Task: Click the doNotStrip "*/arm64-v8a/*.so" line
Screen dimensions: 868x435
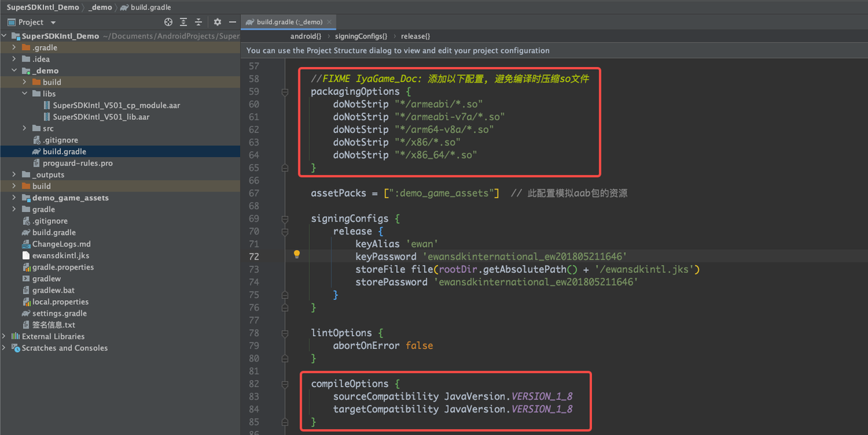Action: point(413,129)
